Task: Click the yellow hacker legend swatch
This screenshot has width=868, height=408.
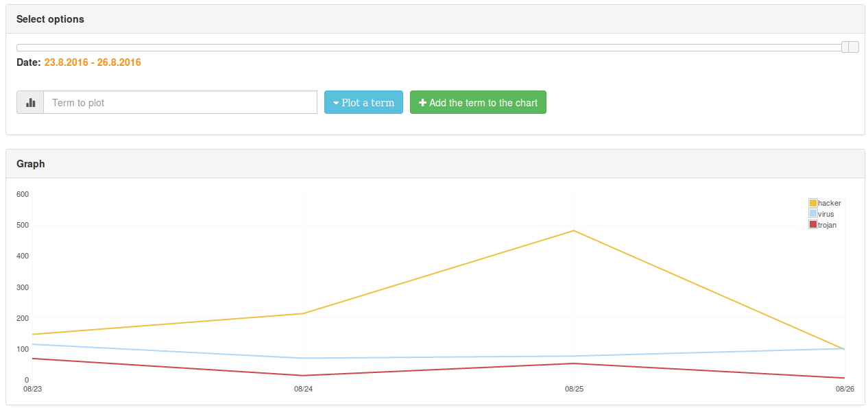Action: point(813,203)
